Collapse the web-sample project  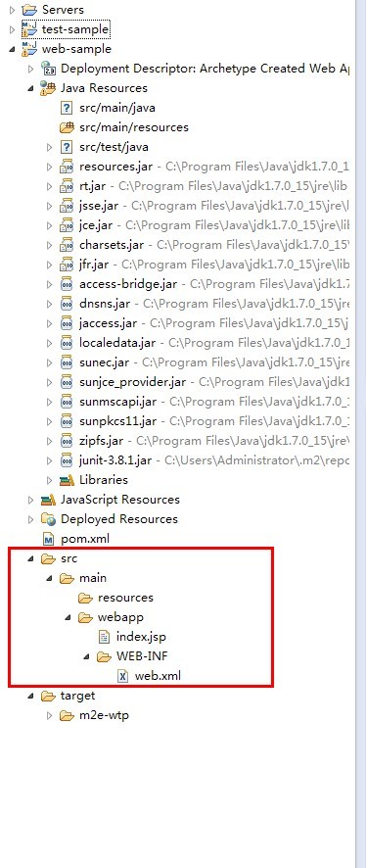click(12, 49)
